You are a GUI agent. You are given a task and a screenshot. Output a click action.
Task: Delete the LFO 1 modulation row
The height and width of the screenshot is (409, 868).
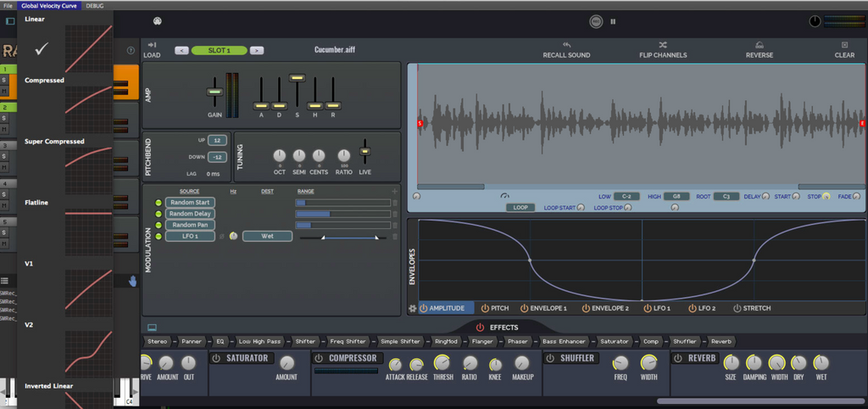(x=395, y=237)
